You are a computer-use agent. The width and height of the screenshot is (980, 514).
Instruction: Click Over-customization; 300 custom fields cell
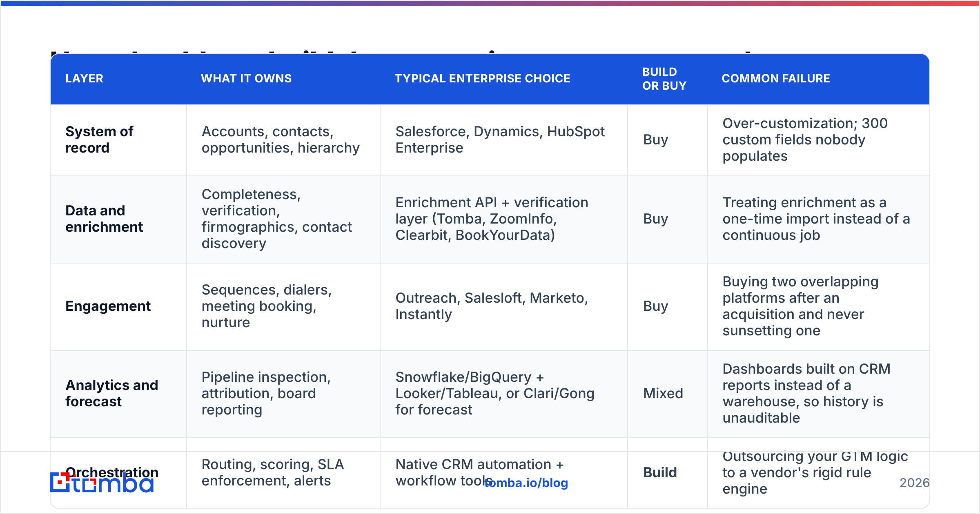[819, 140]
